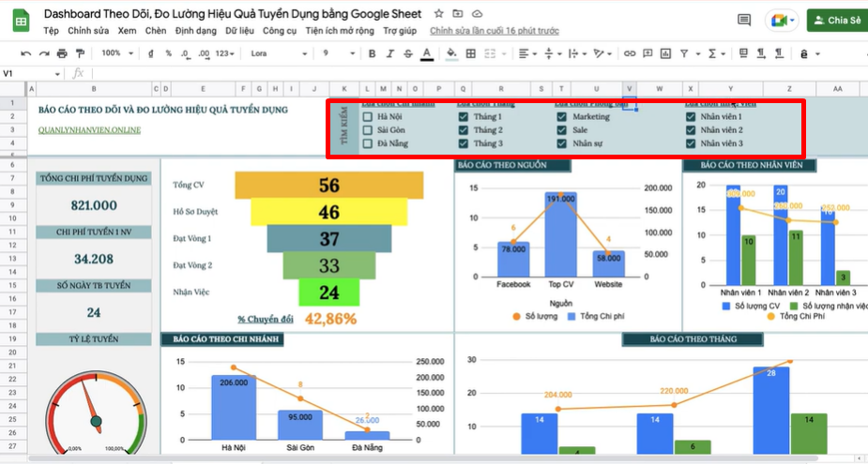Open the Lora font dropdown
The width and height of the screenshot is (868, 464).
coord(279,53)
